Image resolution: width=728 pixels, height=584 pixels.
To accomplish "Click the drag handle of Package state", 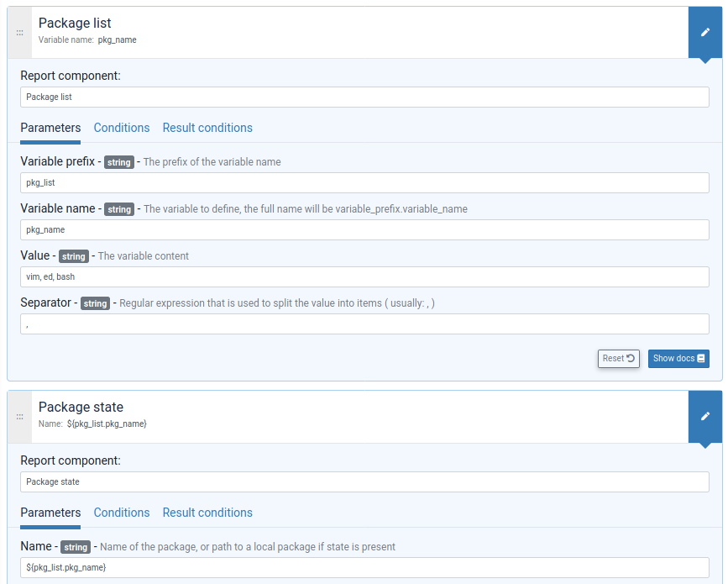I will coord(18,416).
